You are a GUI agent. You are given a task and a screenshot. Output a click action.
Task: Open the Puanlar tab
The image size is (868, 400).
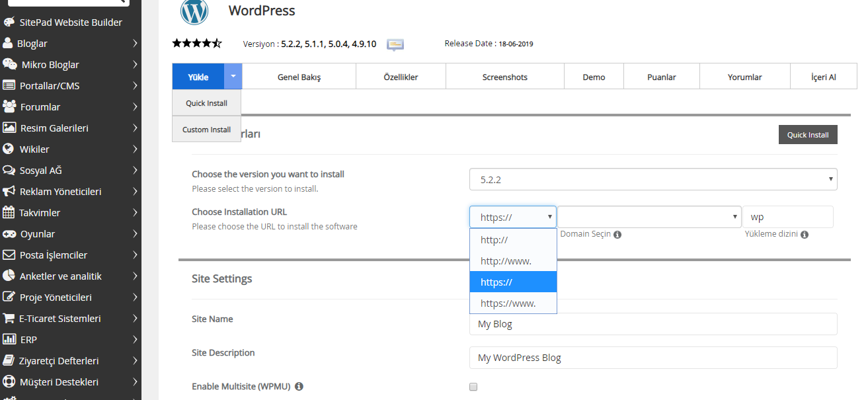click(662, 77)
